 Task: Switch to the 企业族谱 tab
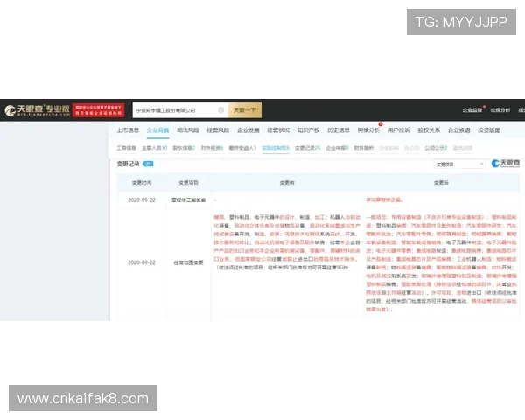[x=459, y=130]
